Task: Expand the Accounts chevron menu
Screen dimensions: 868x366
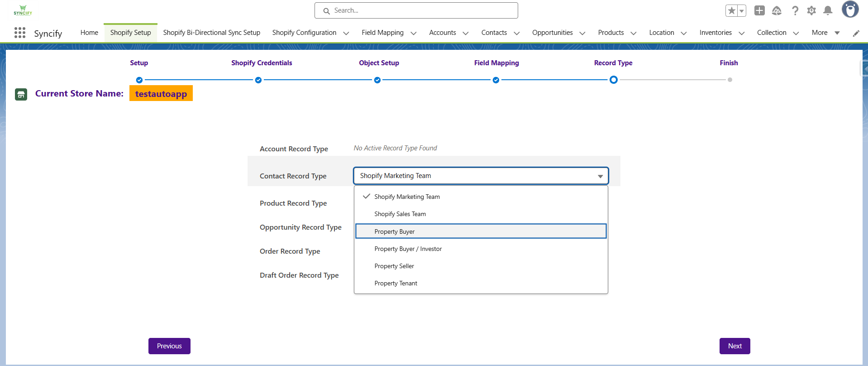Action: 465,33
